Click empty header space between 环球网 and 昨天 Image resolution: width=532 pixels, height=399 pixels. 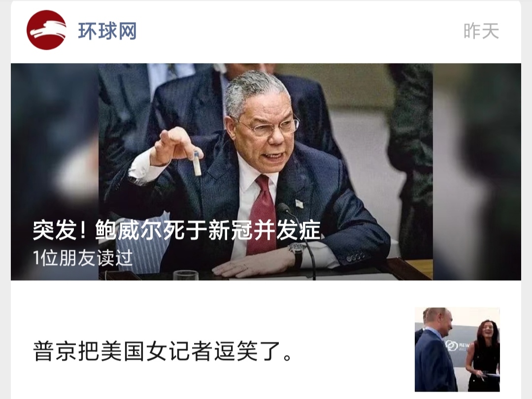click(299, 31)
